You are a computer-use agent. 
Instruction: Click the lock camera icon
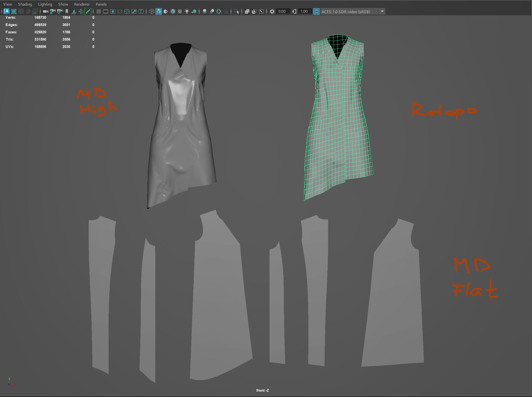[x=52, y=11]
